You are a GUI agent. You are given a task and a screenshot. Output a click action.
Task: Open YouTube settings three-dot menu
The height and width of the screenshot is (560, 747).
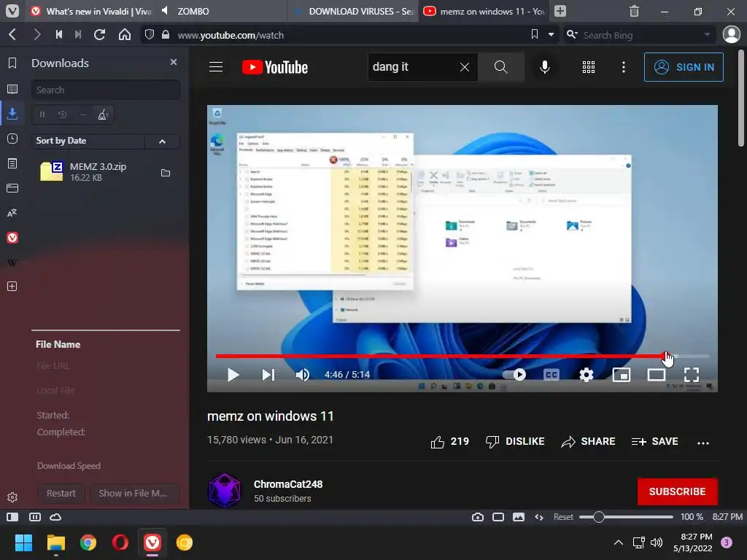pos(624,67)
